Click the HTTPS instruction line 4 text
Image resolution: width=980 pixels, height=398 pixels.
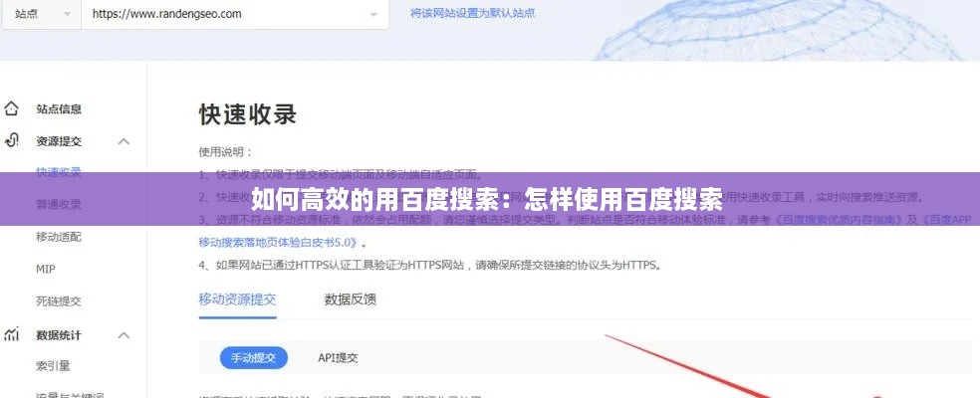[430, 265]
